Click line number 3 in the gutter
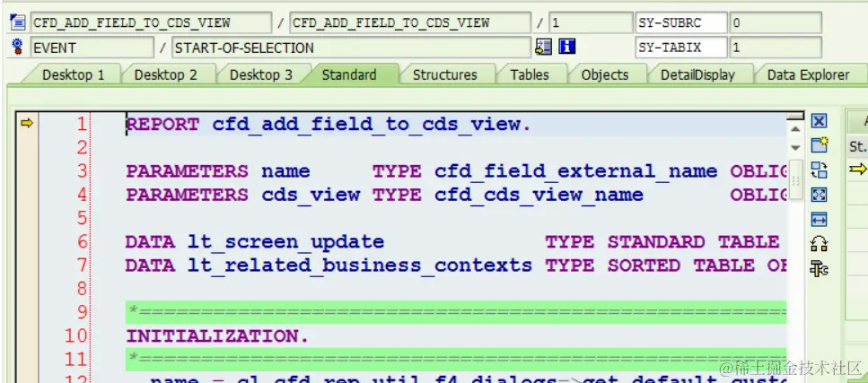Screen dimensions: 868x383 click(82, 171)
